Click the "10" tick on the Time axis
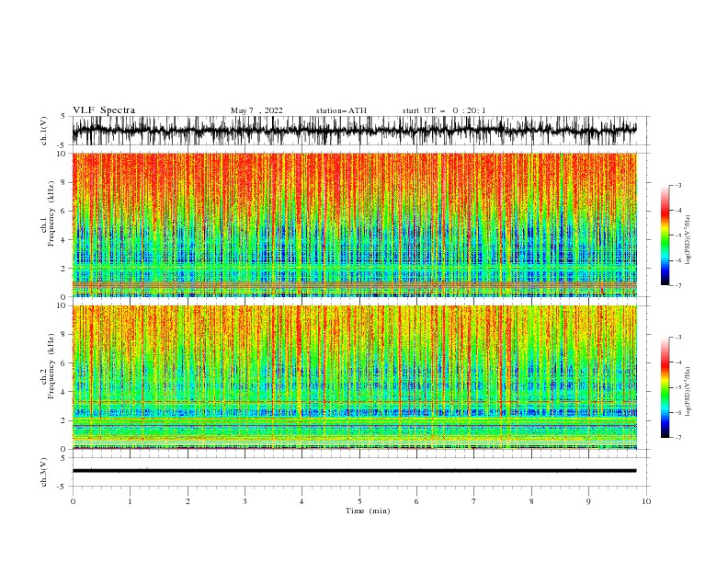Image resolution: width=728 pixels, height=563 pixels. (646, 501)
